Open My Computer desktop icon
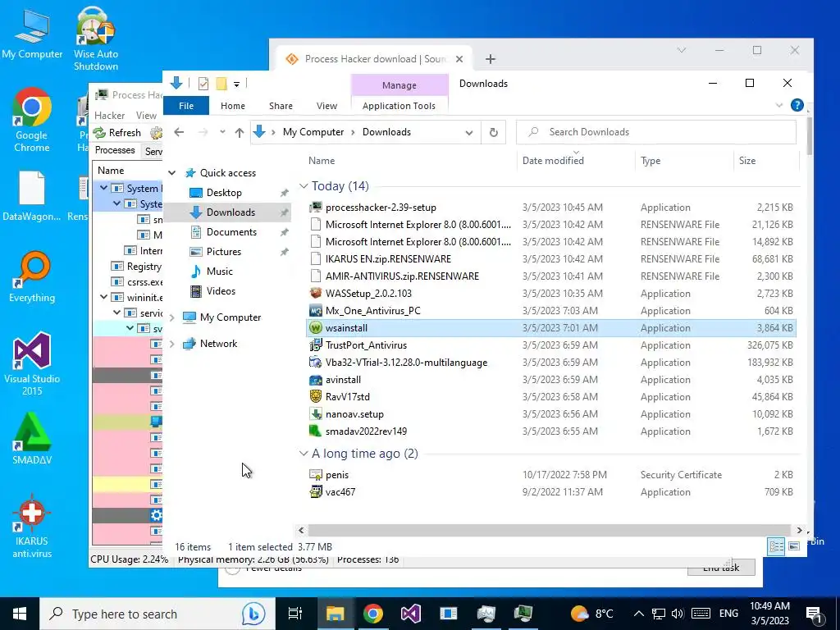Viewport: 840px width, 630px height. point(32,33)
